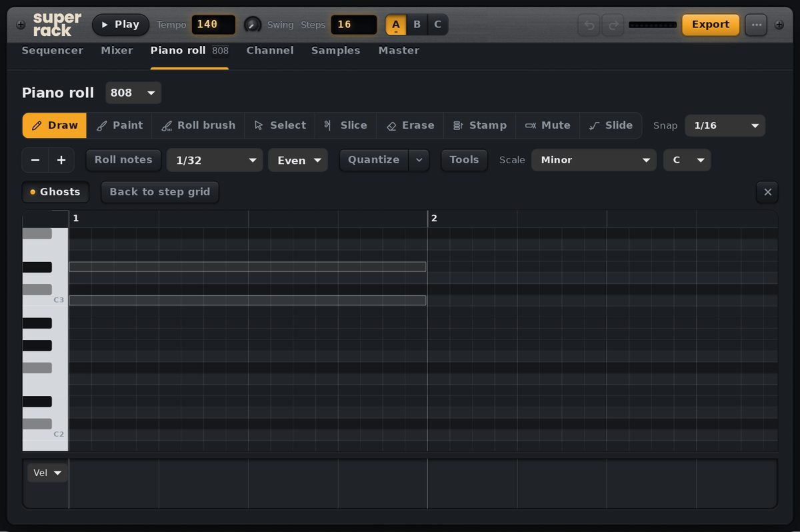The image size is (800, 532).
Task: Click the Tempo 140 field
Action: point(213,25)
